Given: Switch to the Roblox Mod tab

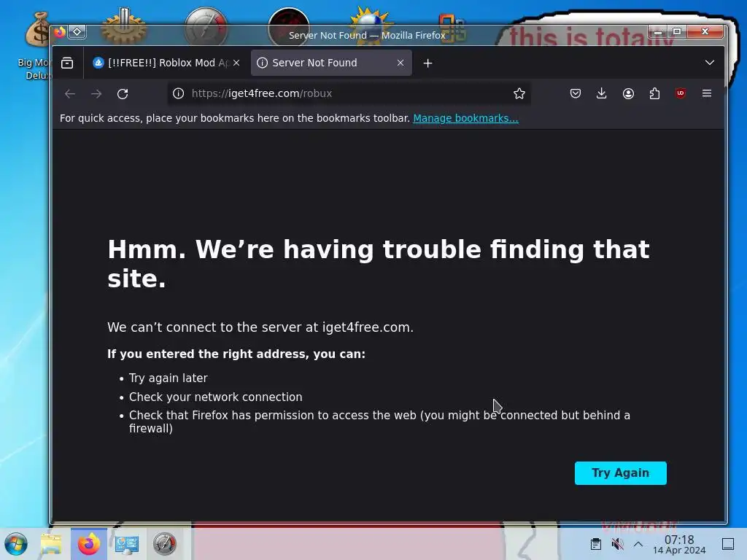Looking at the screenshot, I should (x=166, y=63).
